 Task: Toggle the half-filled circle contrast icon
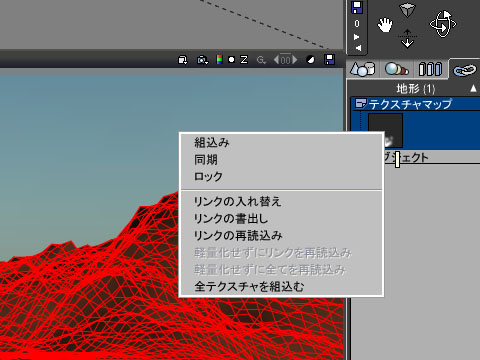coord(310,60)
